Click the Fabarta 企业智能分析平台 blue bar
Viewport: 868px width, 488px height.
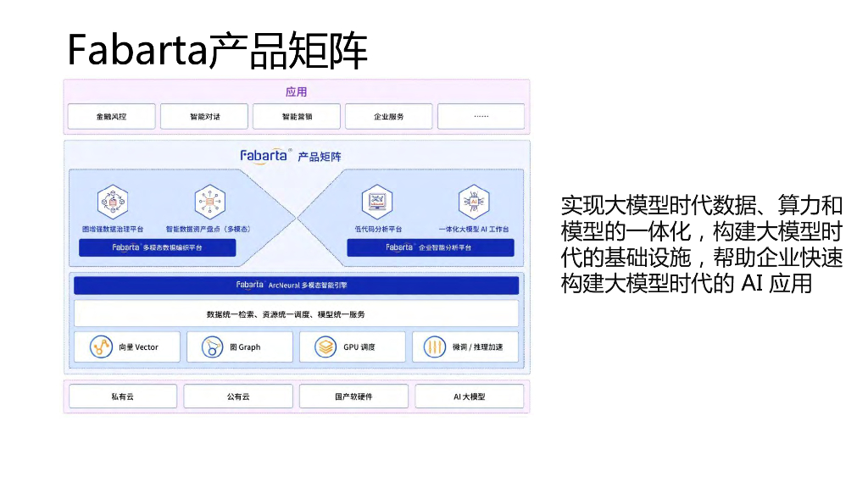click(431, 247)
